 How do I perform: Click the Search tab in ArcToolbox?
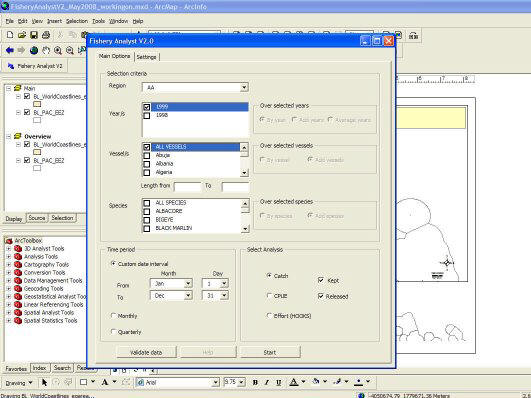(62, 368)
